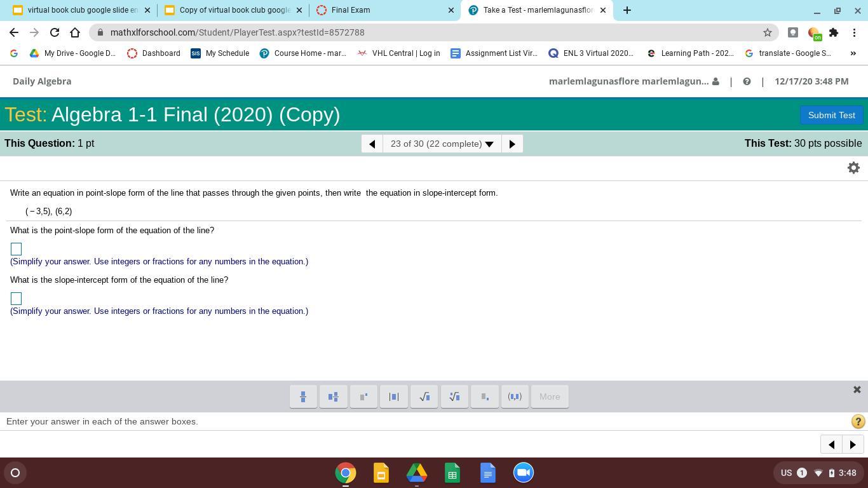
Task: Open Zoom from the shelf
Action: pyautogui.click(x=524, y=473)
